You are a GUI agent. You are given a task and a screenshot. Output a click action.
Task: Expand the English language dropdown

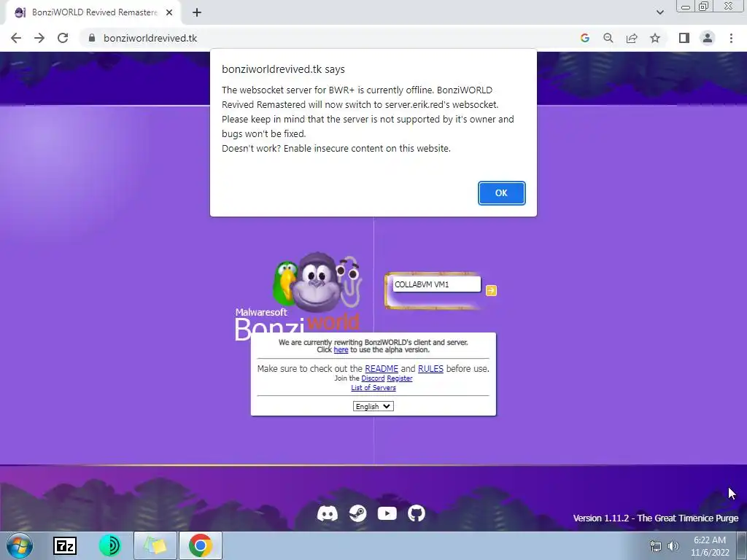(373, 406)
